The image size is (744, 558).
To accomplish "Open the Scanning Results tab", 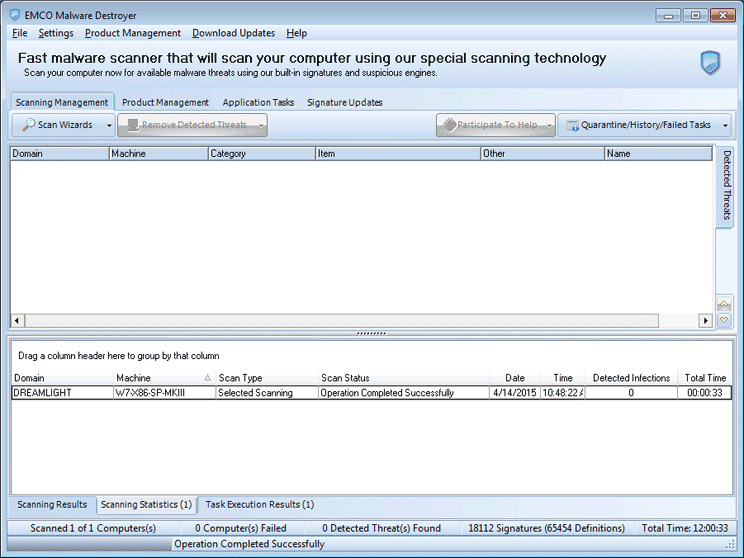I will click(x=52, y=504).
